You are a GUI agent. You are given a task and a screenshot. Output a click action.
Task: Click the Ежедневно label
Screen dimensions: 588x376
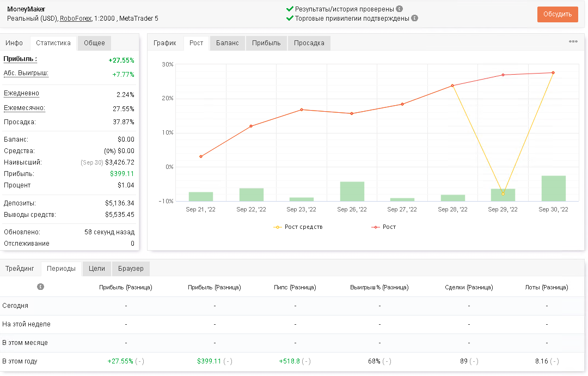point(21,93)
